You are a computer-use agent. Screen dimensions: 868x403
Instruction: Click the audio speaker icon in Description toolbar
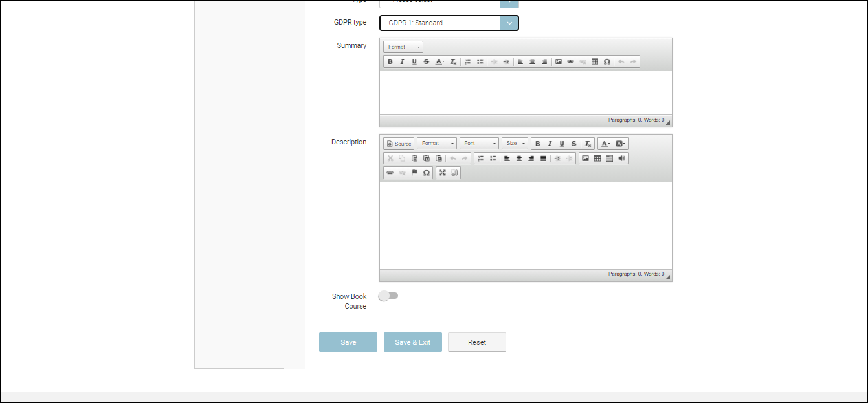(622, 158)
